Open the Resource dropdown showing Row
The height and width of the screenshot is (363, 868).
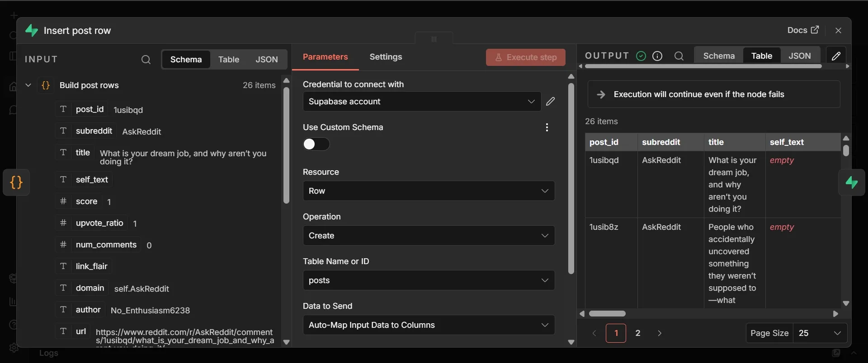click(x=429, y=191)
